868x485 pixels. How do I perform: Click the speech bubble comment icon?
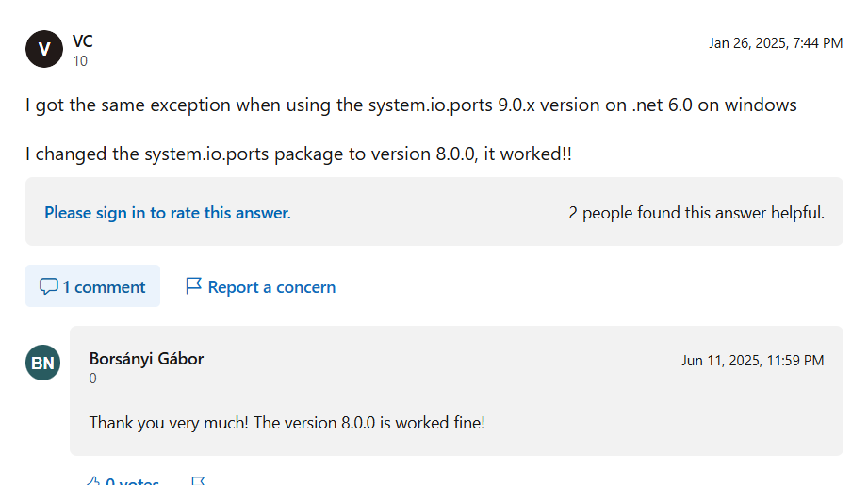(x=49, y=286)
